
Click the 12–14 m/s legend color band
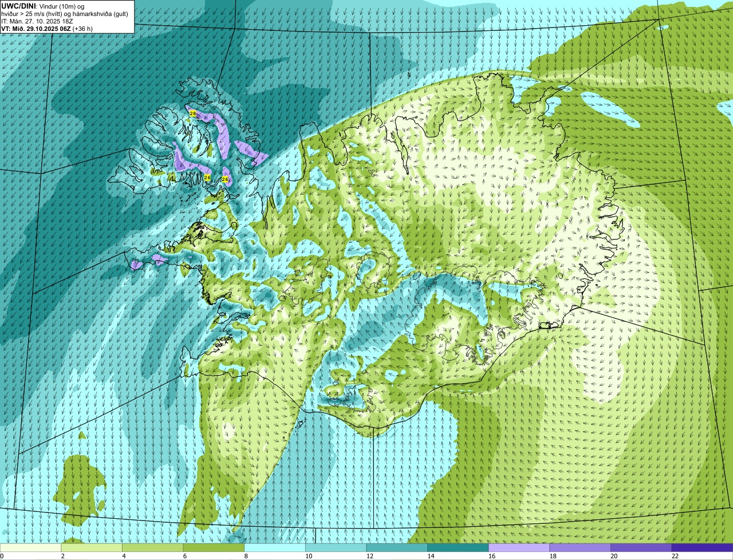(x=397, y=547)
